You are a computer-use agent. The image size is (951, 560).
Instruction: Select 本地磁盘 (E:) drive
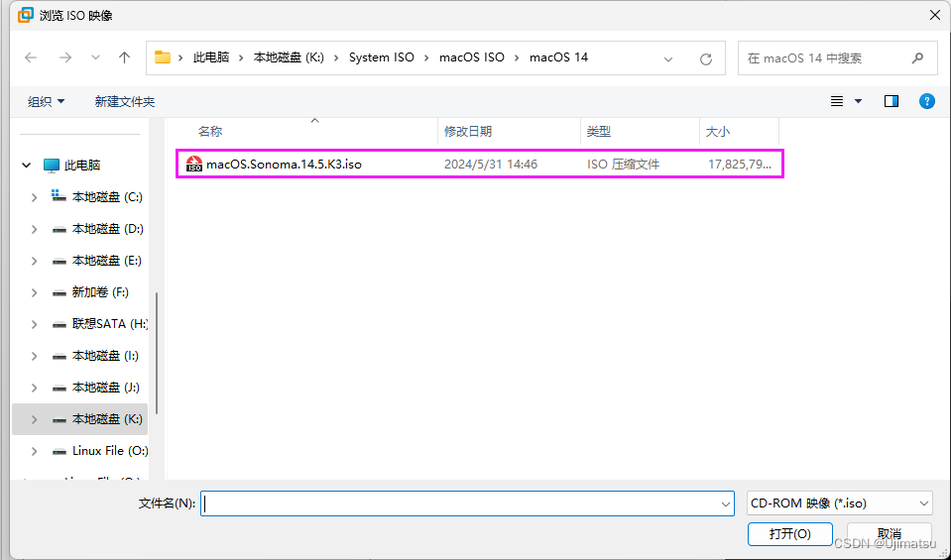[107, 261]
